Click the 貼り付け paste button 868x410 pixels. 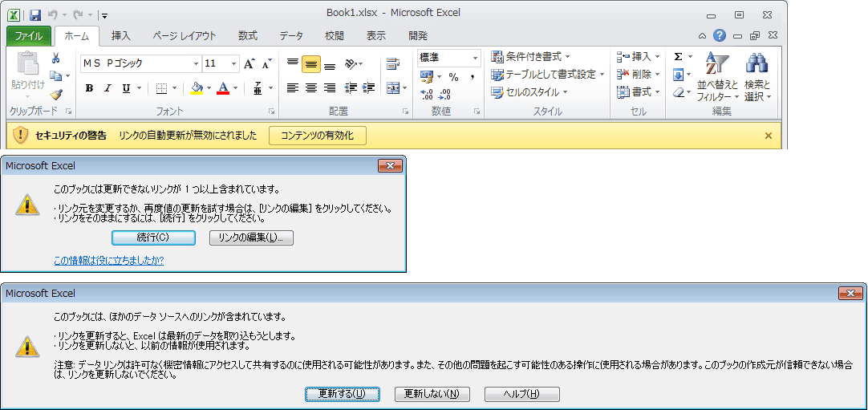point(28,75)
